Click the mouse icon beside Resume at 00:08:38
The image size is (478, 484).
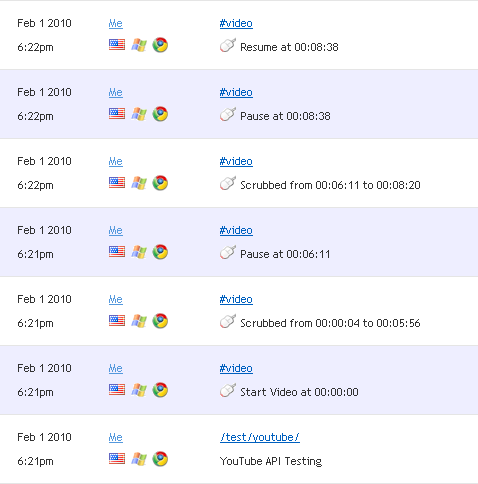click(228, 45)
